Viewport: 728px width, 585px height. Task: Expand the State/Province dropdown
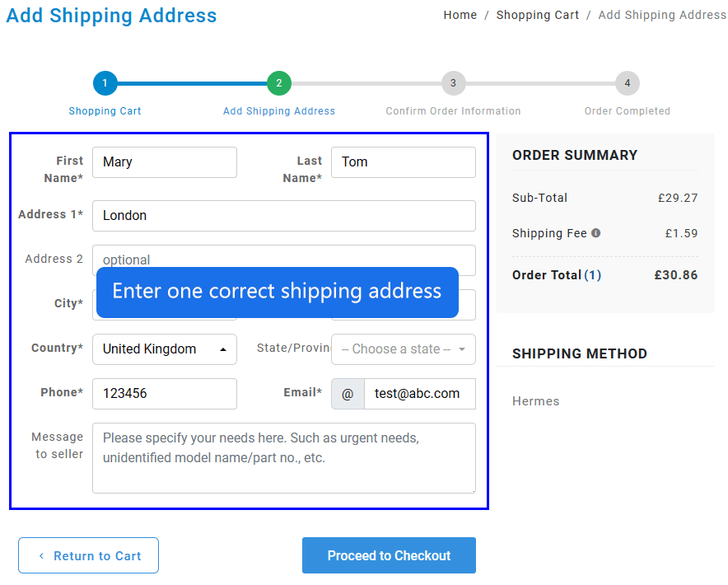(x=404, y=349)
